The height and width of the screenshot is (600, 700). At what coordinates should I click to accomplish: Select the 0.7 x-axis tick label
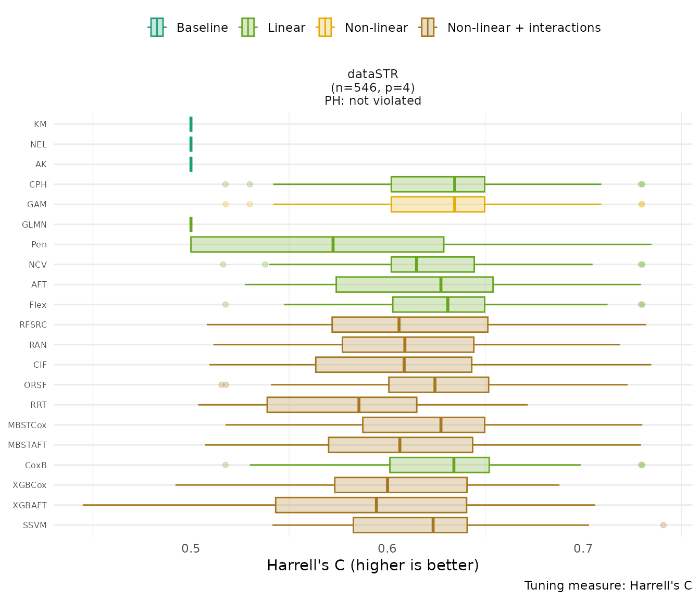(x=583, y=548)
